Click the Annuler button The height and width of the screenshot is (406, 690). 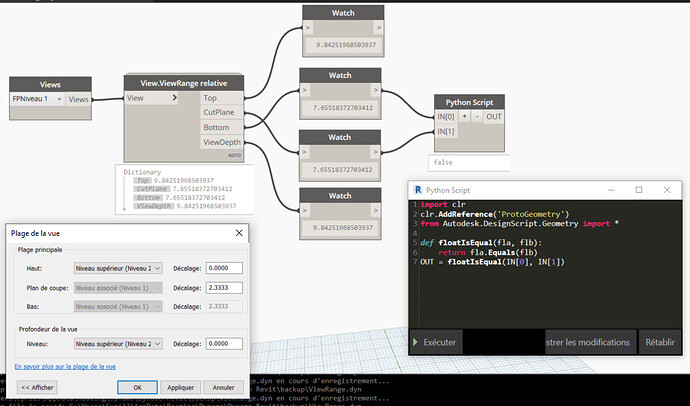pos(224,387)
